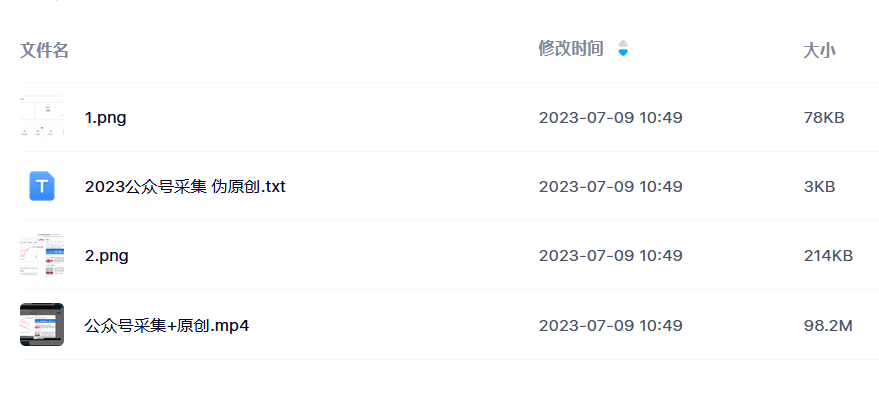
Task: Click the 3KB size of the txt file
Action: [x=819, y=187]
